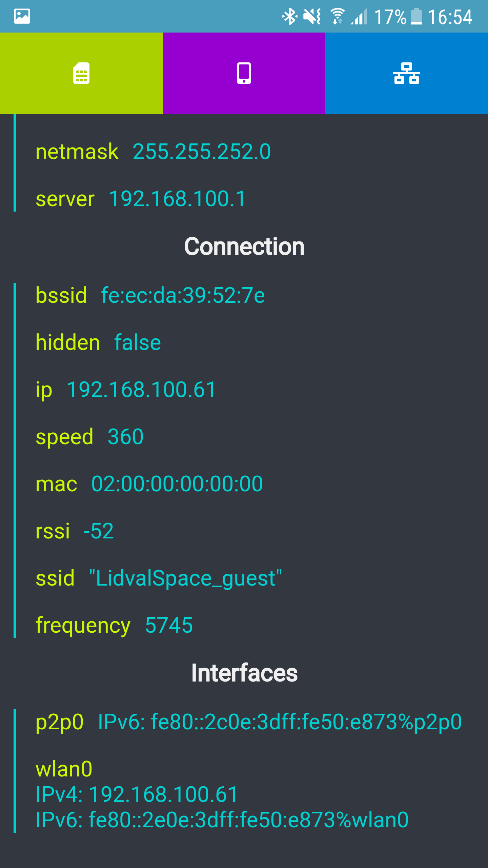The image size is (488, 868).
Task: Tap the wlan0 interface label
Action: 64,769
